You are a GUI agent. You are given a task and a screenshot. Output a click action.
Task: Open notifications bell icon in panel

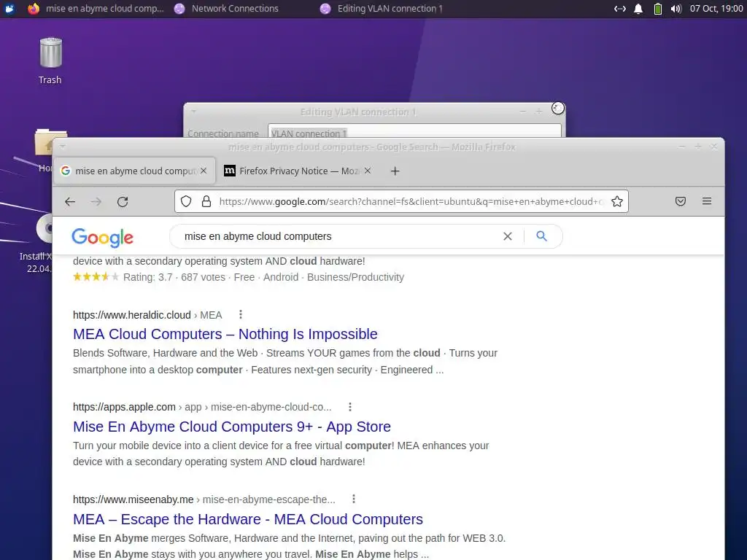(638, 9)
